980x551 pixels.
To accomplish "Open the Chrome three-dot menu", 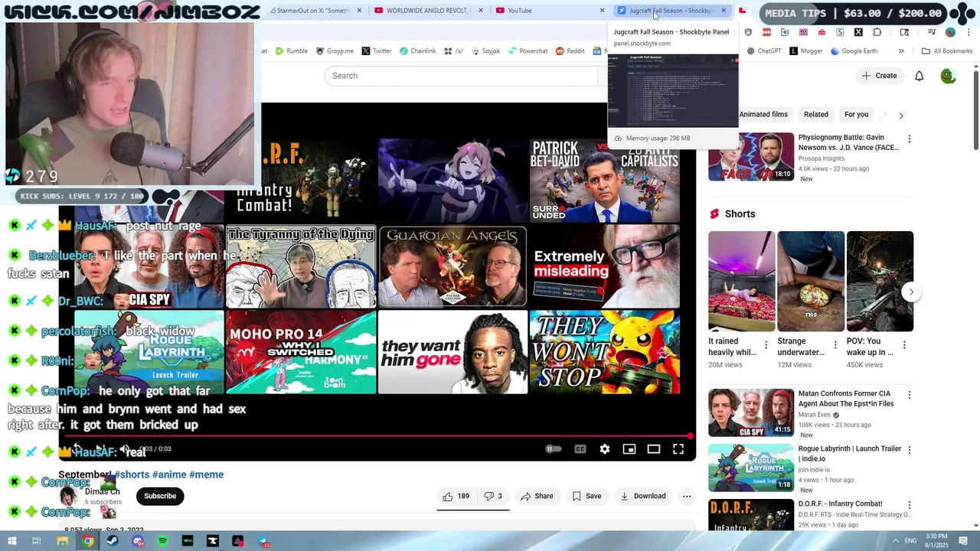I will coord(967,32).
